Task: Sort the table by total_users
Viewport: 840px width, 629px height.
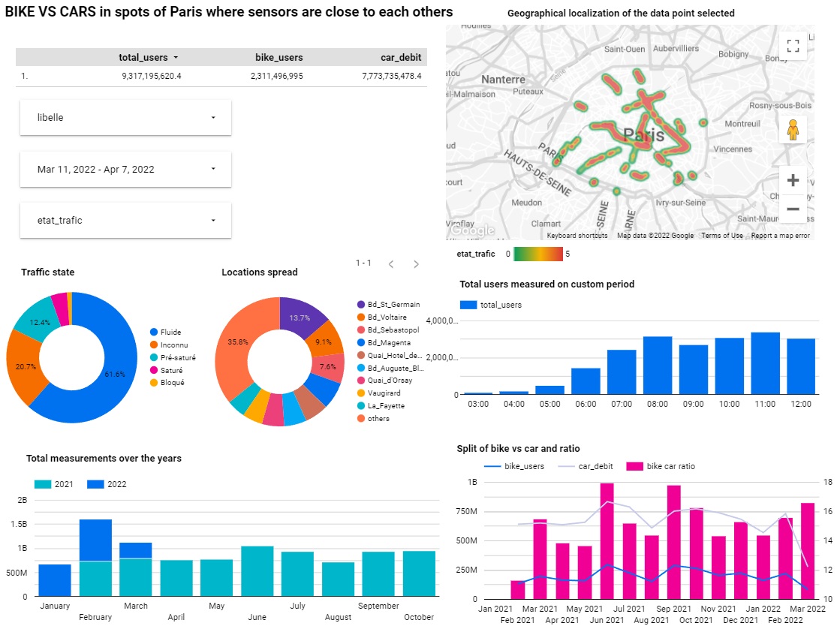Action: tap(145, 57)
